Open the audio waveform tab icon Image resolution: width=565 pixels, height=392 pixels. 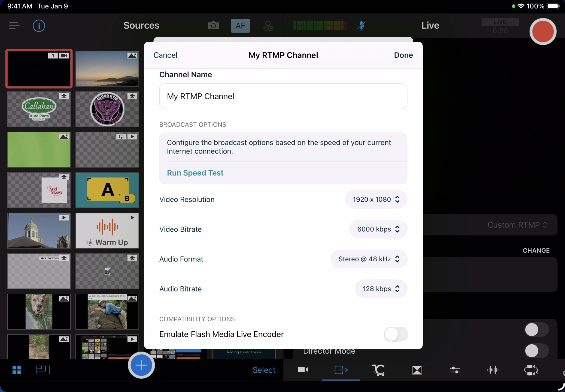tap(493, 370)
